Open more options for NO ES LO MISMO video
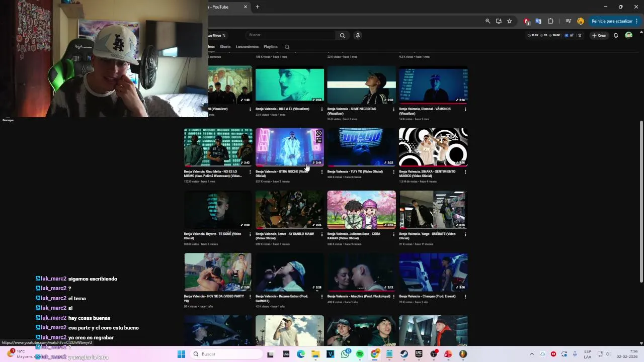Screen dimensions: 644x362 point(250,172)
